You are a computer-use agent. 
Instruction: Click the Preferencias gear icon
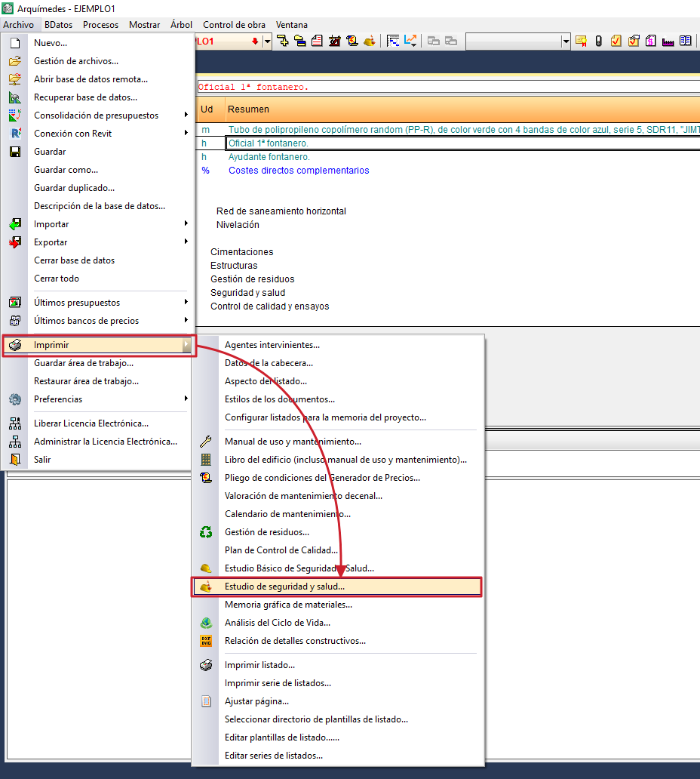coord(15,399)
